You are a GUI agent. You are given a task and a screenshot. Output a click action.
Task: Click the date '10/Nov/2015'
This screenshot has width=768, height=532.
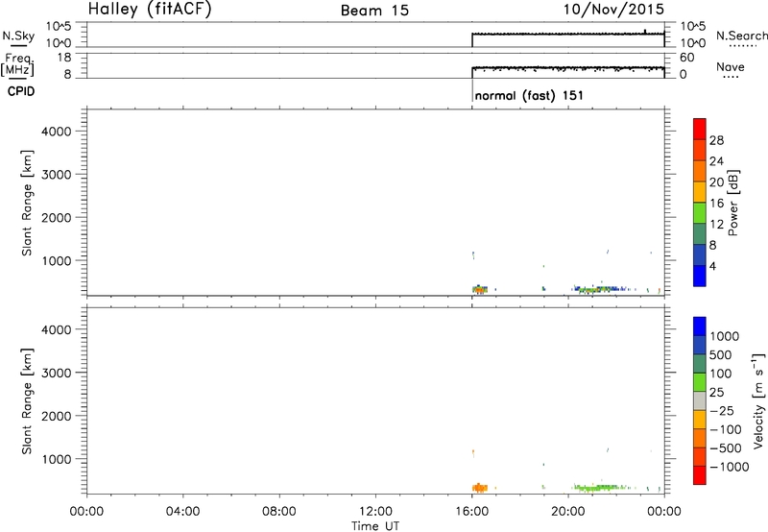(x=613, y=9)
